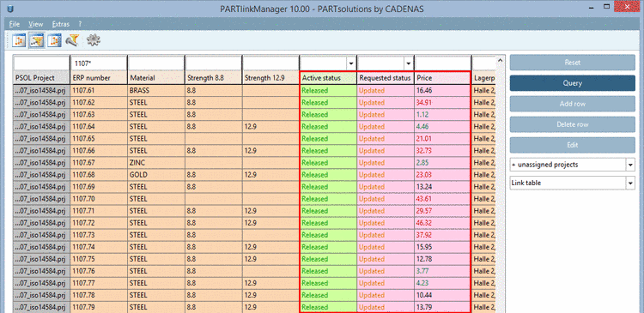This screenshot has width=644, height=313.
Task: Select the 12.9 strength cell in row 1107.64
Action: click(x=270, y=127)
